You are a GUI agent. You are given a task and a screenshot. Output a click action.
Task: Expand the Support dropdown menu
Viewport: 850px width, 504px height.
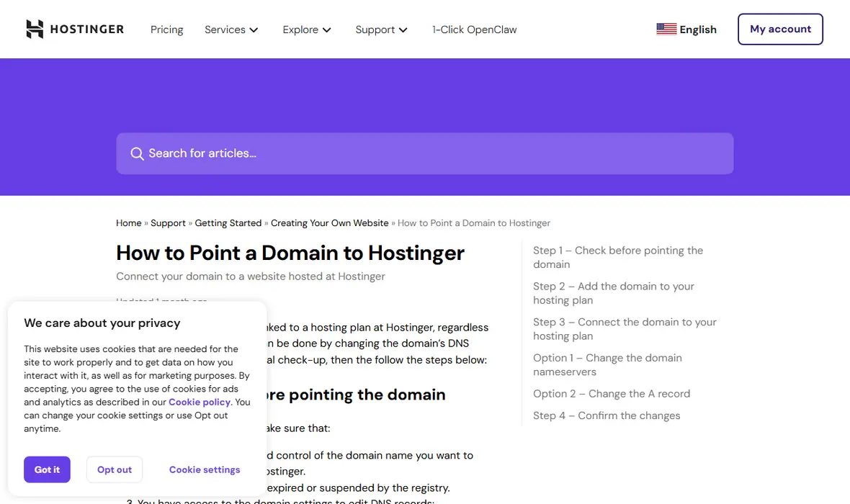click(381, 30)
